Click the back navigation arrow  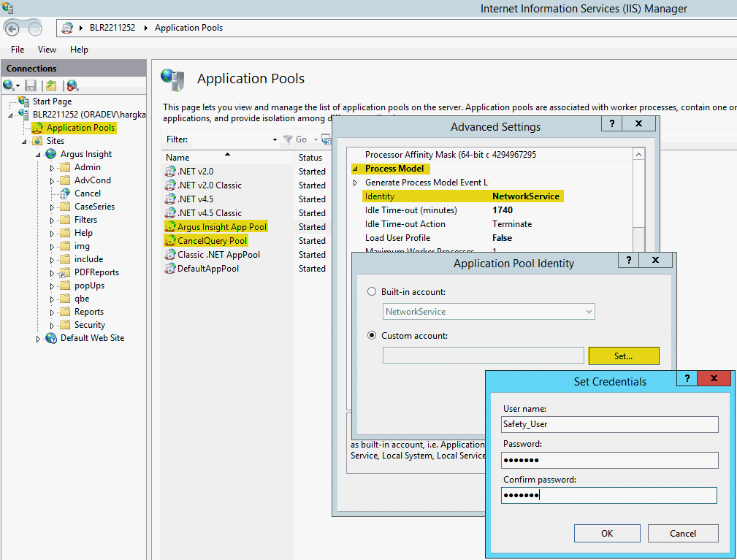click(13, 28)
